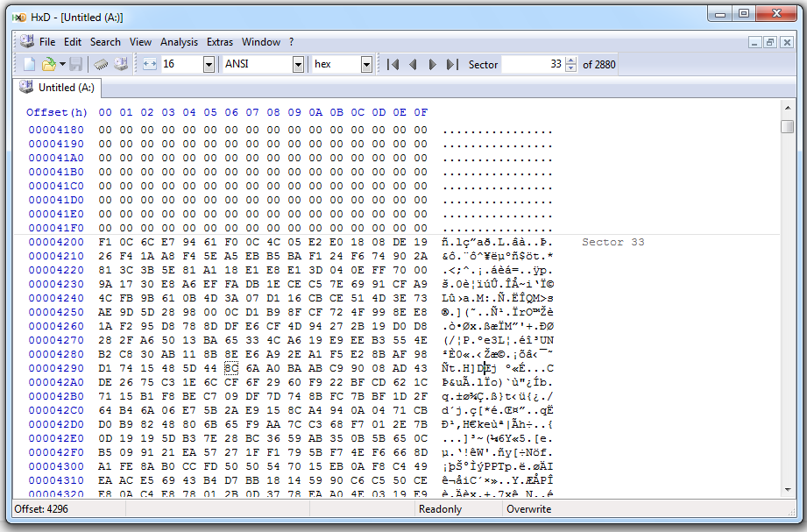
Task: Click offset row 00004200
Action: [56, 242]
